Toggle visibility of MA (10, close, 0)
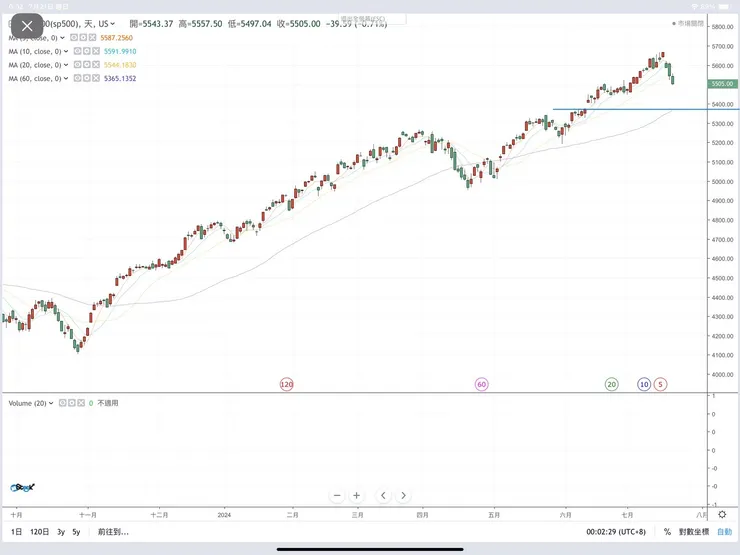The image size is (740, 555). [x=77, y=51]
